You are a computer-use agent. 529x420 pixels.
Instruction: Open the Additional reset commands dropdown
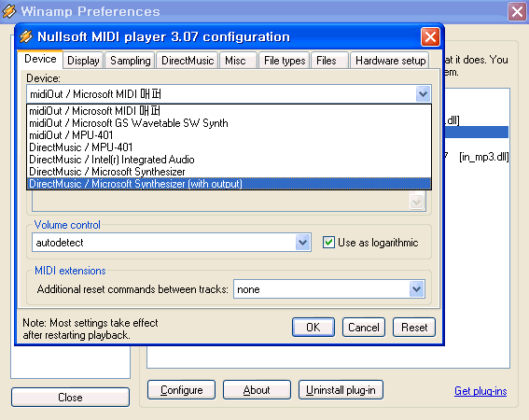click(x=417, y=289)
